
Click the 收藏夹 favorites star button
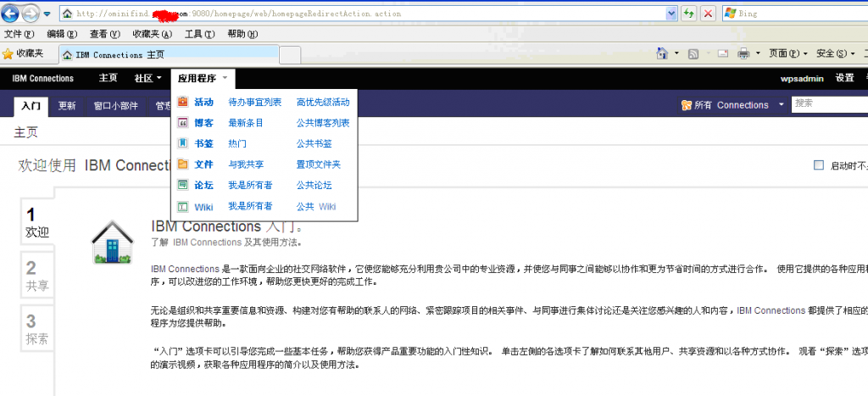[x=23, y=53]
